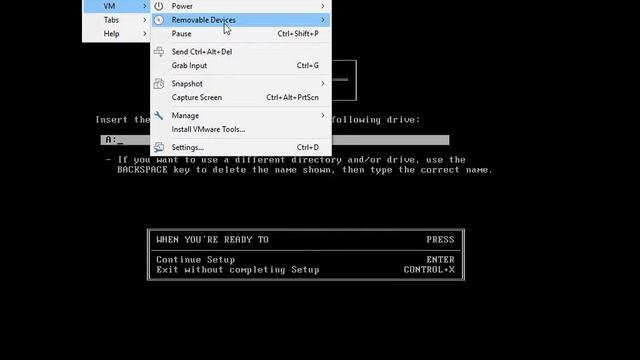Choose Install VMware Tools menu entry

coord(241,129)
